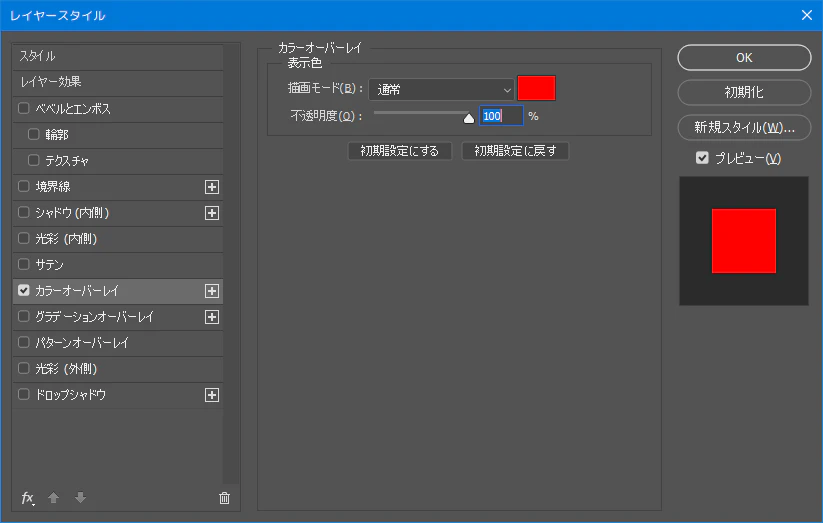
Task: Click the 初期設定にする button
Action: tap(400, 151)
